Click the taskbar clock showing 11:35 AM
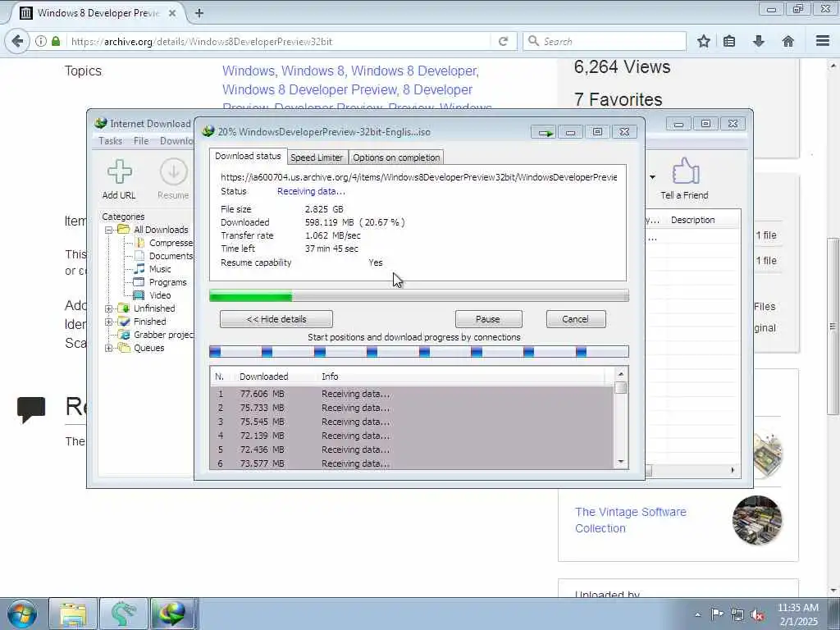 pyautogui.click(x=798, y=614)
